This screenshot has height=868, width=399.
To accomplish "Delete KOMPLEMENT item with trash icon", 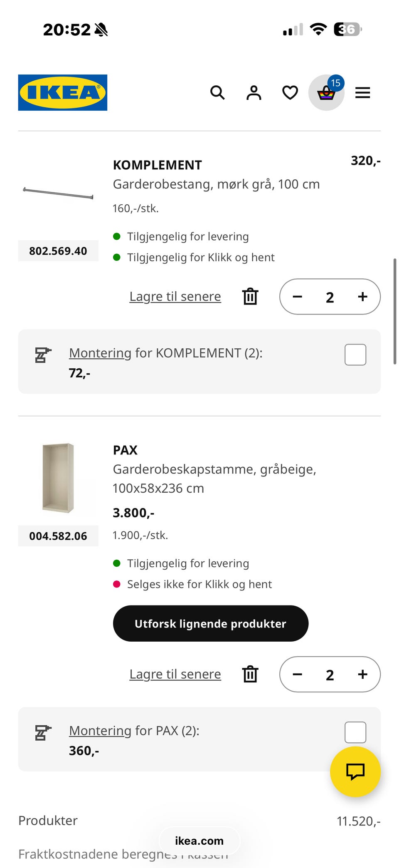I will (250, 297).
